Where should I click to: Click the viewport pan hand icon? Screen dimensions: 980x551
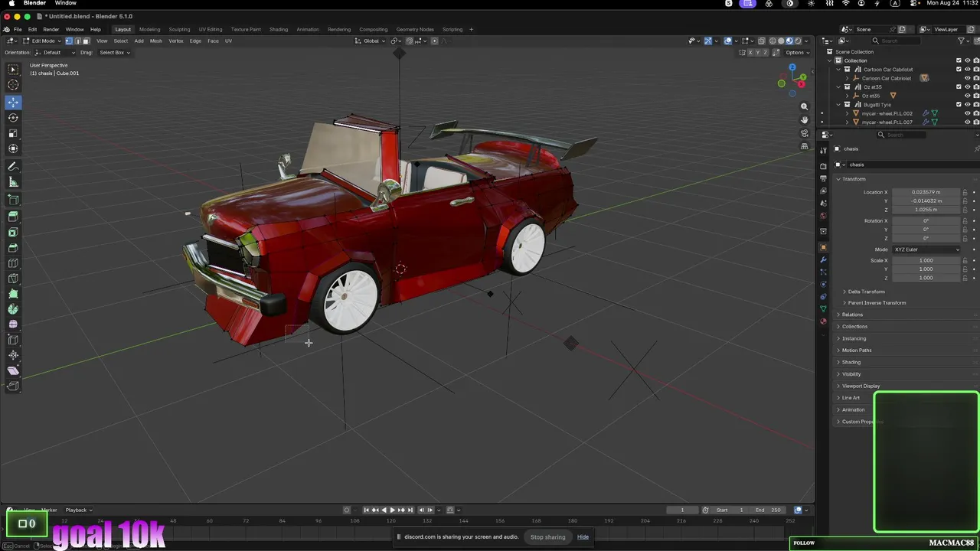click(x=804, y=119)
